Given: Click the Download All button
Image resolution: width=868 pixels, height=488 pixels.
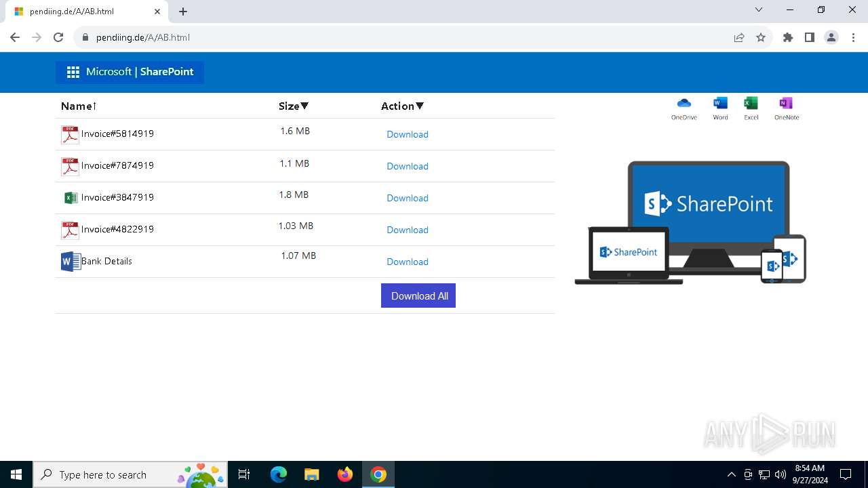Looking at the screenshot, I should [418, 296].
